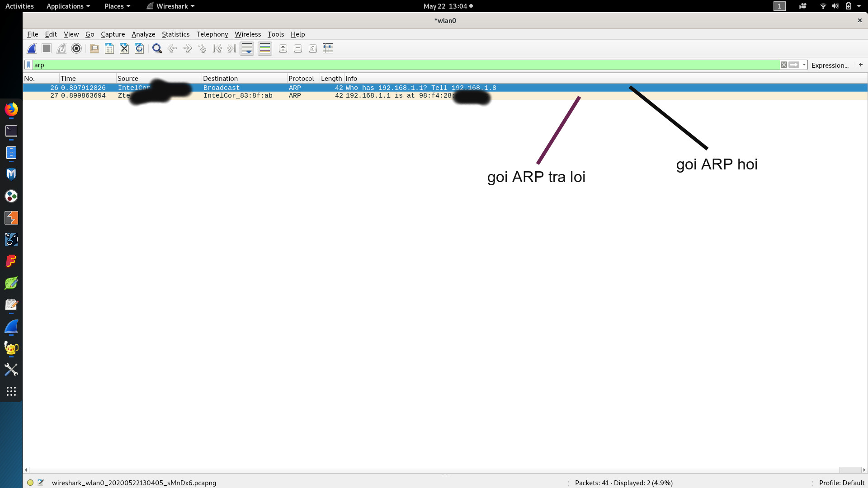This screenshot has width=868, height=488.
Task: Zoom out the packet list text
Action: 298,48
